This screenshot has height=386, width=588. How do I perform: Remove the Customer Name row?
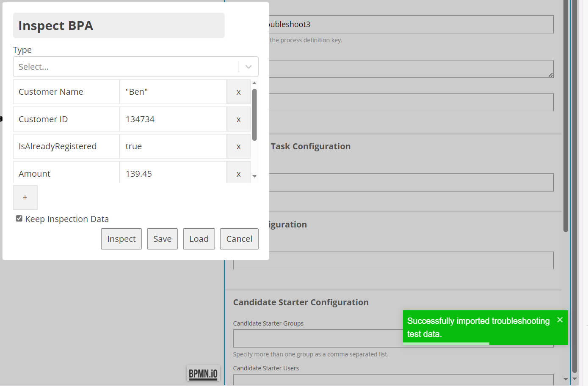[238, 92]
